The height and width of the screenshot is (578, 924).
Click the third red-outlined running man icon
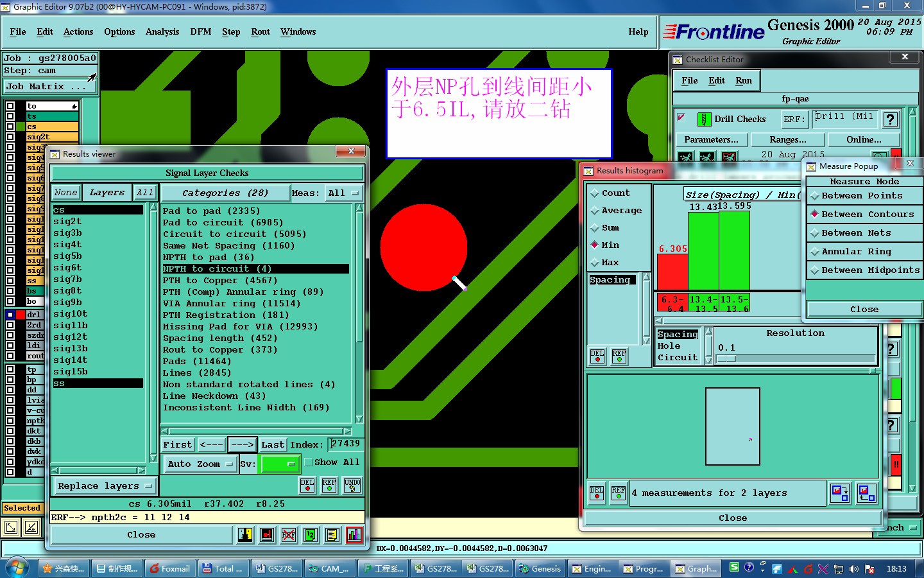point(730,157)
